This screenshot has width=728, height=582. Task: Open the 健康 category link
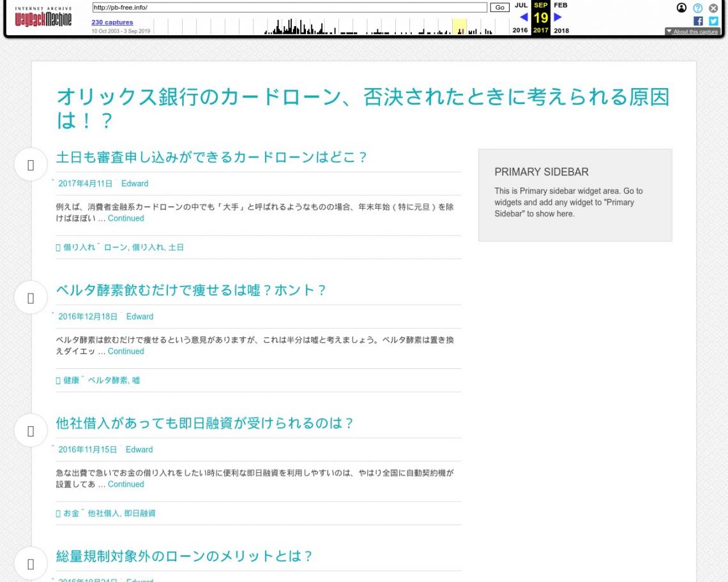(71, 380)
